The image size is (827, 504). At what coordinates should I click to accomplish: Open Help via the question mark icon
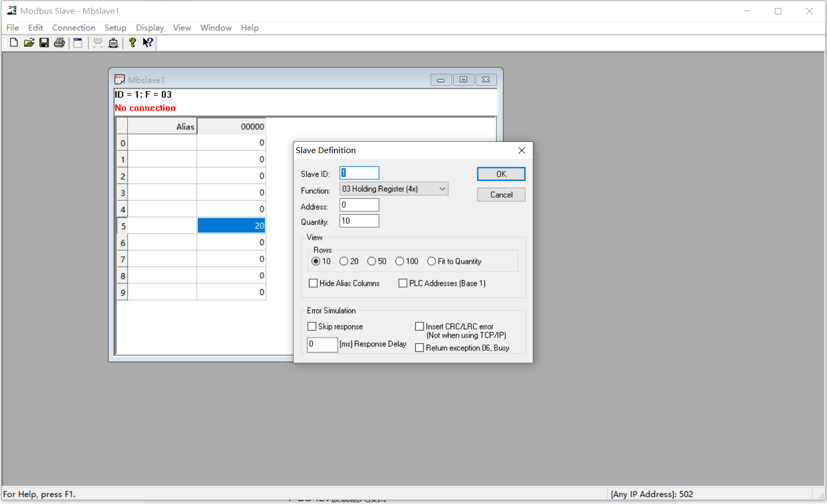(132, 43)
